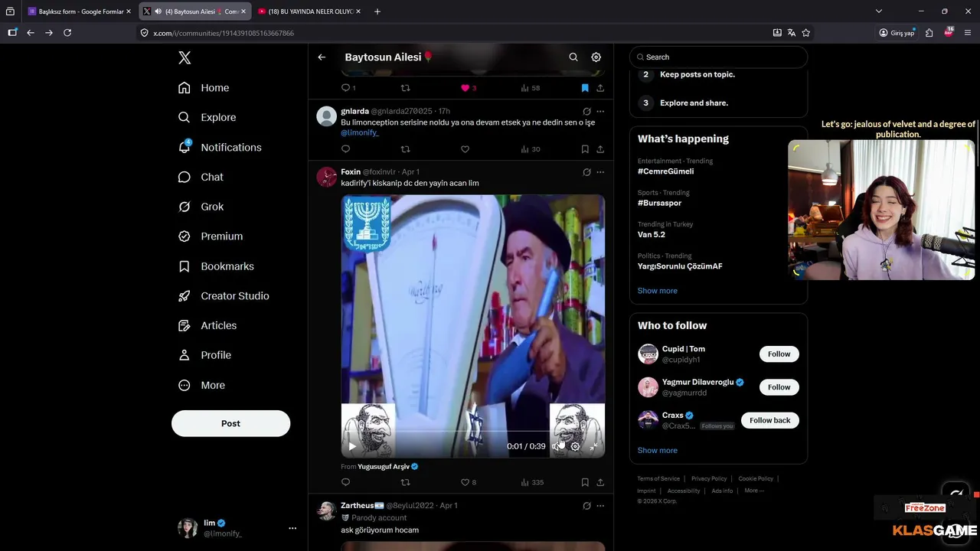Viewport: 980px width, 551px height.
Task: Switch to Başlıksız form Google Formlar tab
Action: click(x=80, y=11)
